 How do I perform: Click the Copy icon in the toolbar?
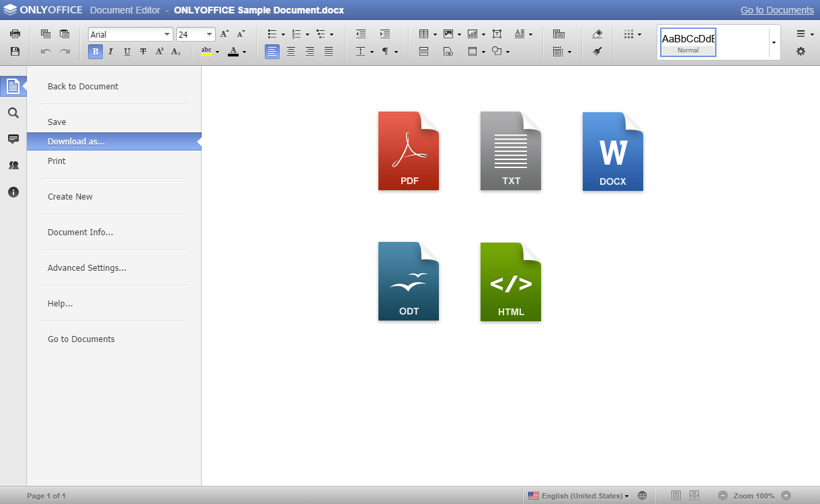pyautogui.click(x=46, y=34)
